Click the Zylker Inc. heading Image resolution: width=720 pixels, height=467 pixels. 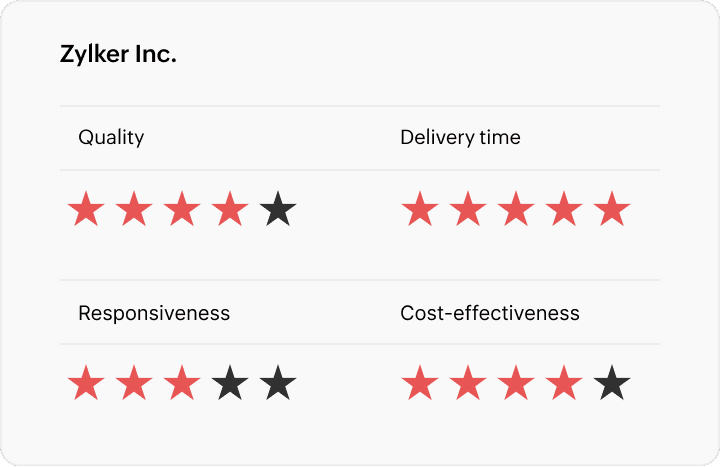tap(118, 55)
